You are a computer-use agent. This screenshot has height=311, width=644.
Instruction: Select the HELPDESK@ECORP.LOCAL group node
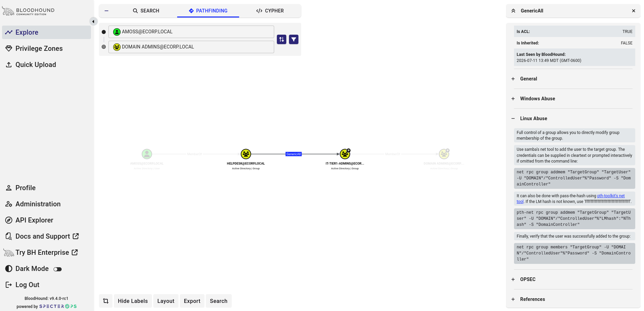(x=246, y=154)
